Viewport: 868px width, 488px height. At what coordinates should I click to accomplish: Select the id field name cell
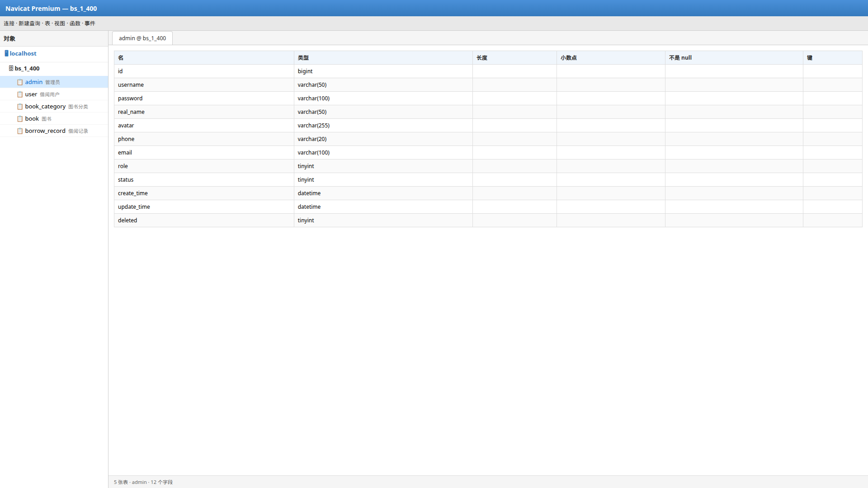(x=204, y=71)
